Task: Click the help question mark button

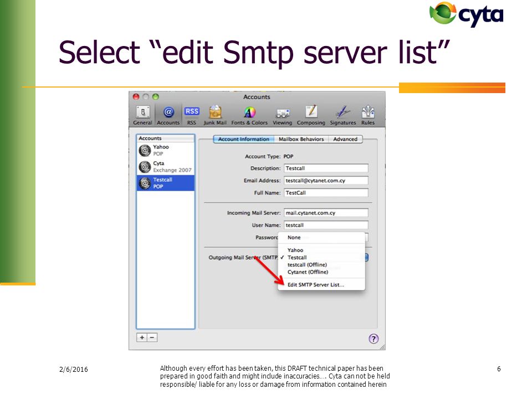Action: pos(374,339)
